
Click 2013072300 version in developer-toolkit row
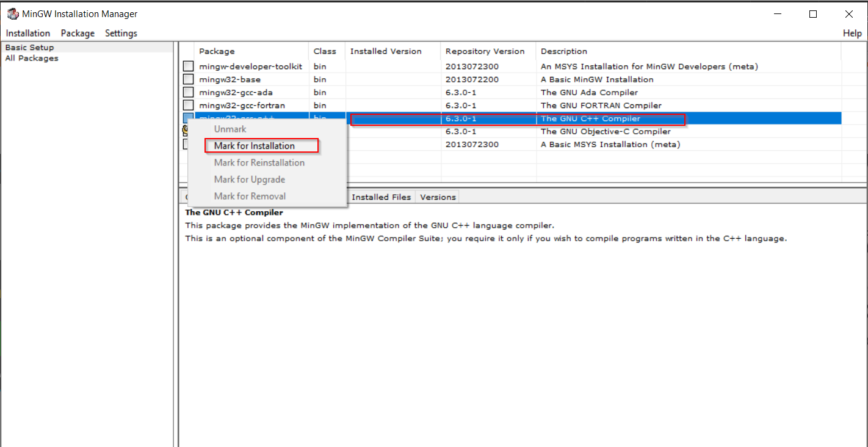point(472,67)
